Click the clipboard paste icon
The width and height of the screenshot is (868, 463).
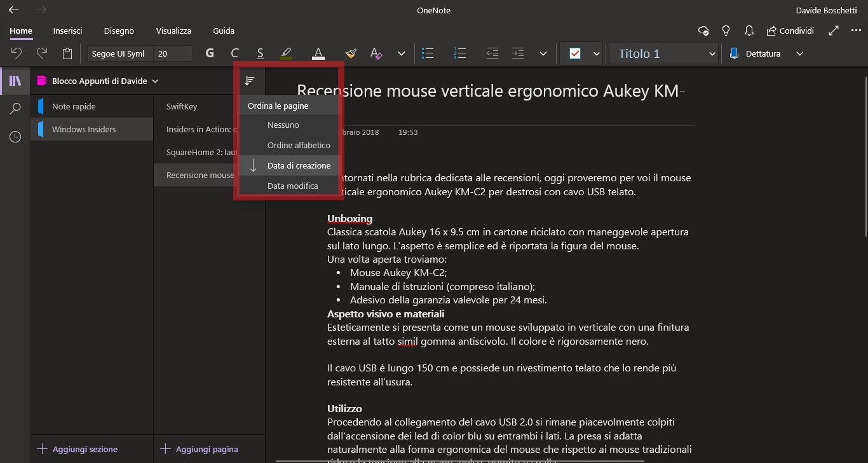click(67, 53)
